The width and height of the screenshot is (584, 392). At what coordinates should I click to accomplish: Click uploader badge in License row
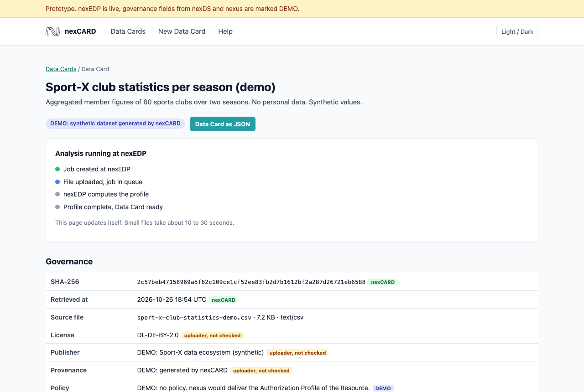coord(213,335)
